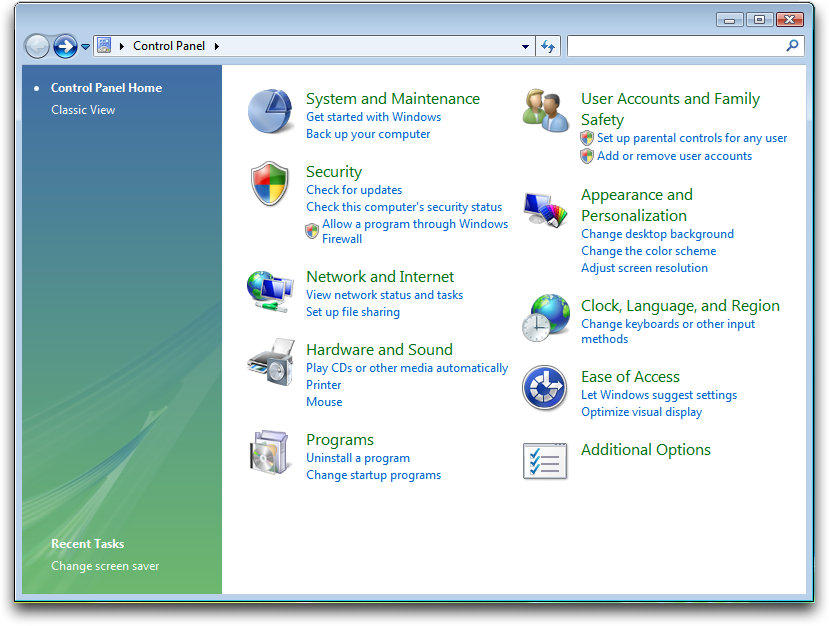The image size is (829, 626).
Task: Click Check for updates
Action: point(354,190)
